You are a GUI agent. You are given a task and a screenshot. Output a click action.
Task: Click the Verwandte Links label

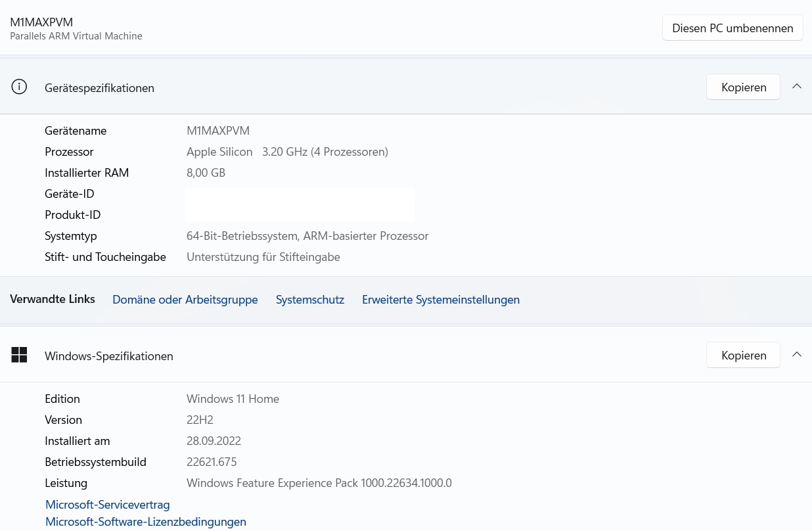53,299
